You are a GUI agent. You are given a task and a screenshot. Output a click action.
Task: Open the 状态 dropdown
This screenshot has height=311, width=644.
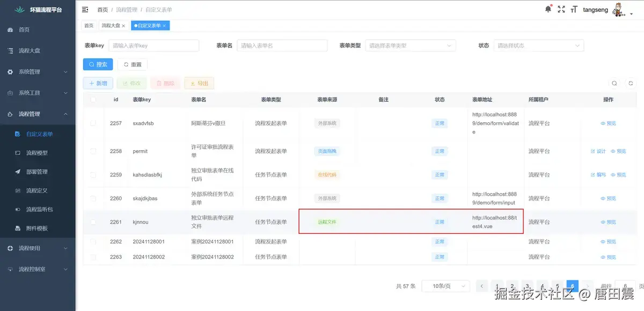[538, 46]
